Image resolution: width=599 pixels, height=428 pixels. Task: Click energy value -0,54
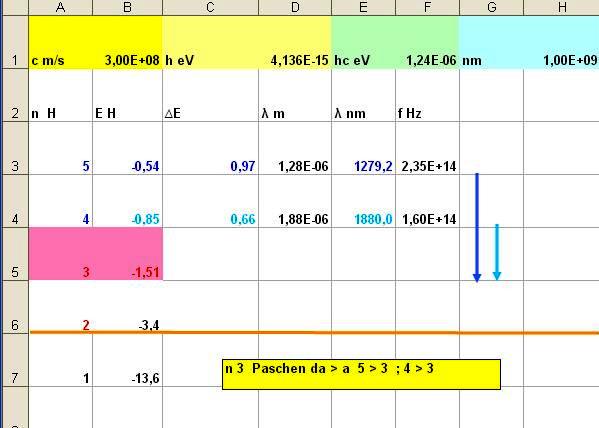128,148
